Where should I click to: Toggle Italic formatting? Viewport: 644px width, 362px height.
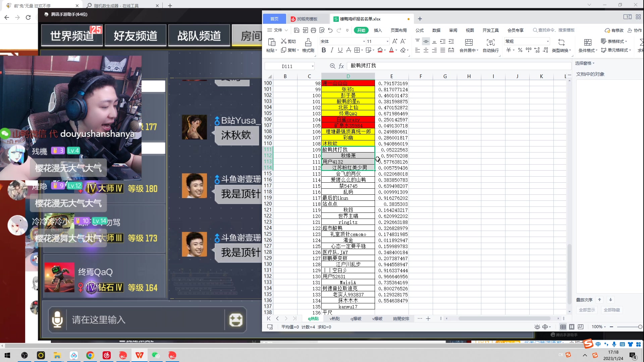click(x=332, y=50)
